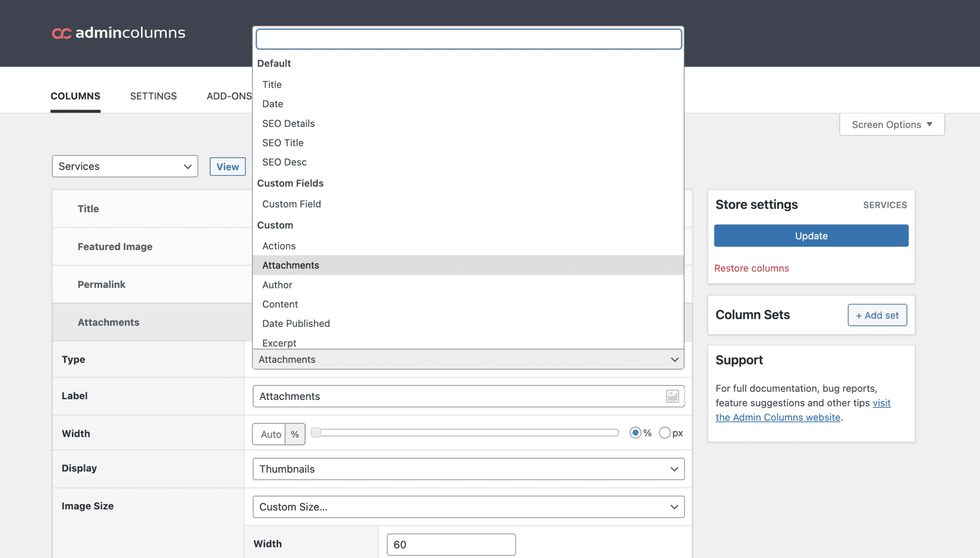980x558 pixels.
Task: Click Restore columns link
Action: pos(751,268)
